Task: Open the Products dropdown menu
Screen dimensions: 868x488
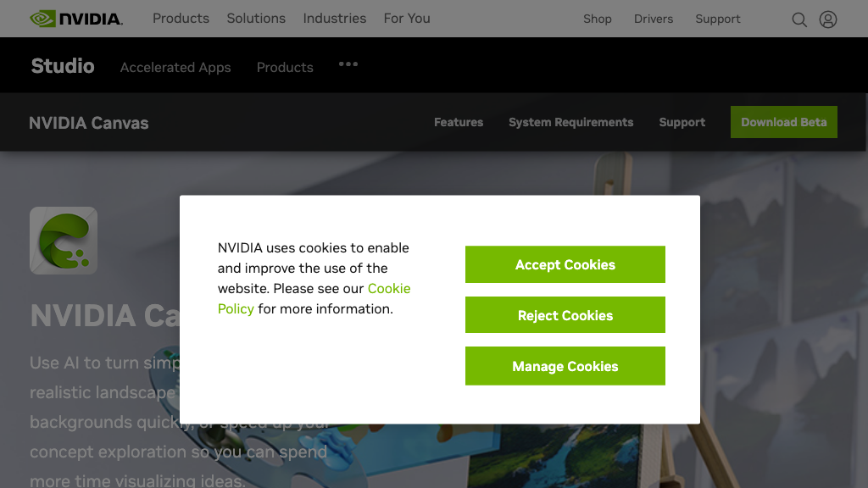Action: 181,19
